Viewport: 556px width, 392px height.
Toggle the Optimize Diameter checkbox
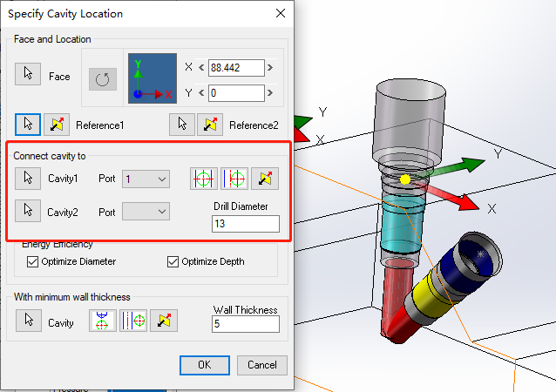click(x=32, y=261)
